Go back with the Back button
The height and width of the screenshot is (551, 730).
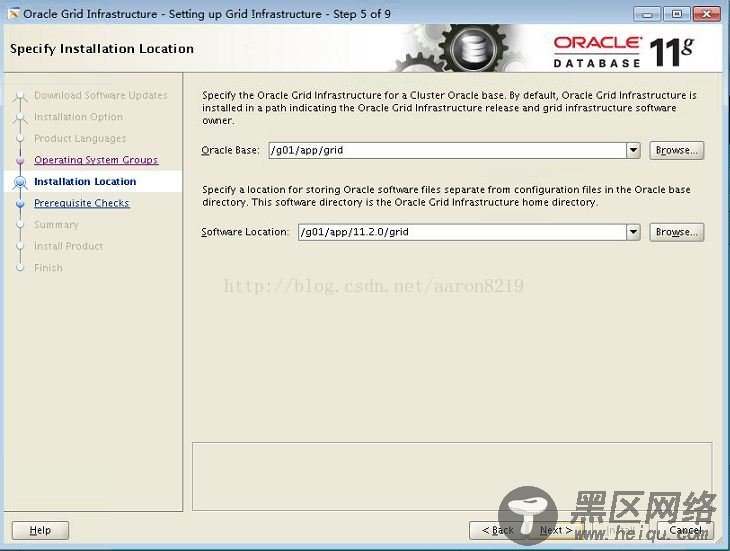tap(498, 530)
